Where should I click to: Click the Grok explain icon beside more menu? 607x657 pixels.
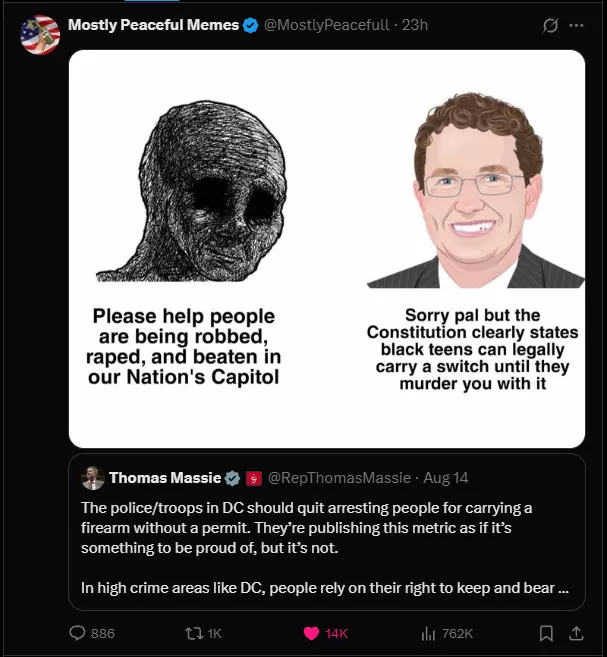point(550,26)
